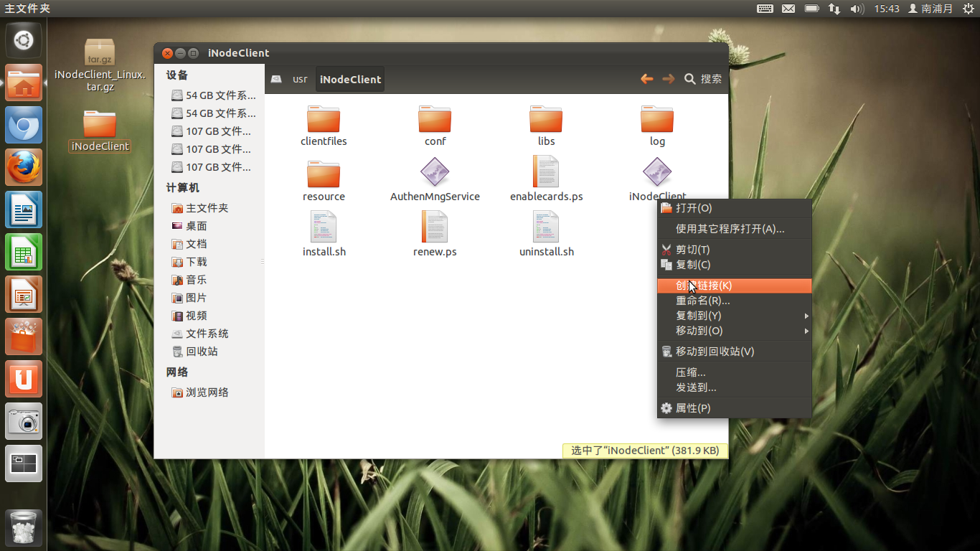980x551 pixels.
Task: Choose 复制(C) in context menu
Action: coord(735,265)
